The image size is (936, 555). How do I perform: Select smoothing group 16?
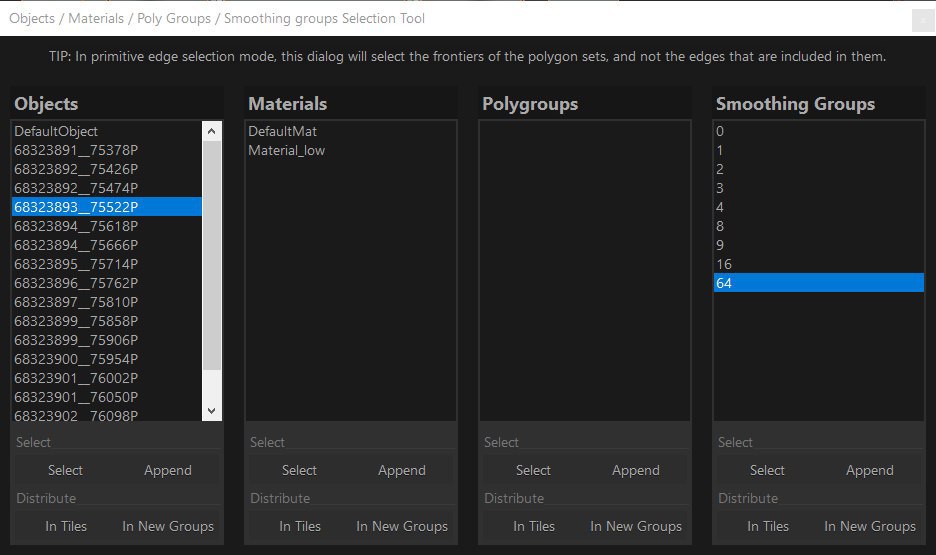pyautogui.click(x=818, y=264)
